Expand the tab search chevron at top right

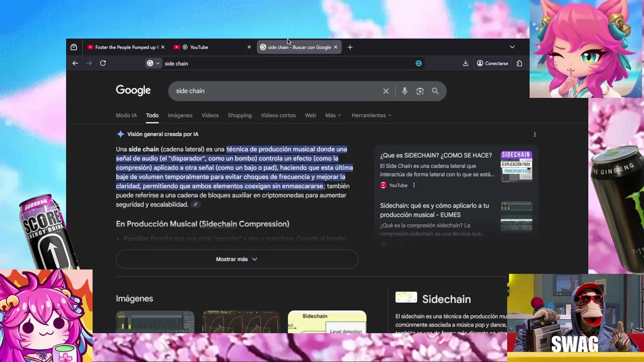point(512,47)
